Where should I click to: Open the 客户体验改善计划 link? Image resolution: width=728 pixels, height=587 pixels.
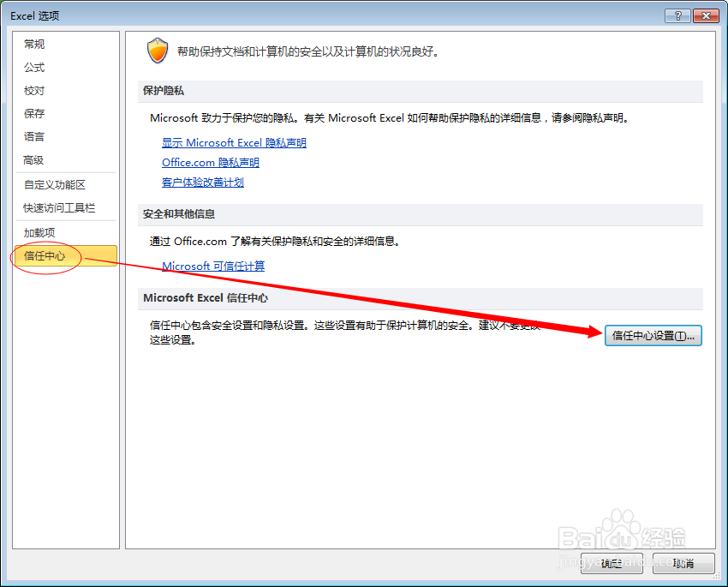pyautogui.click(x=203, y=183)
